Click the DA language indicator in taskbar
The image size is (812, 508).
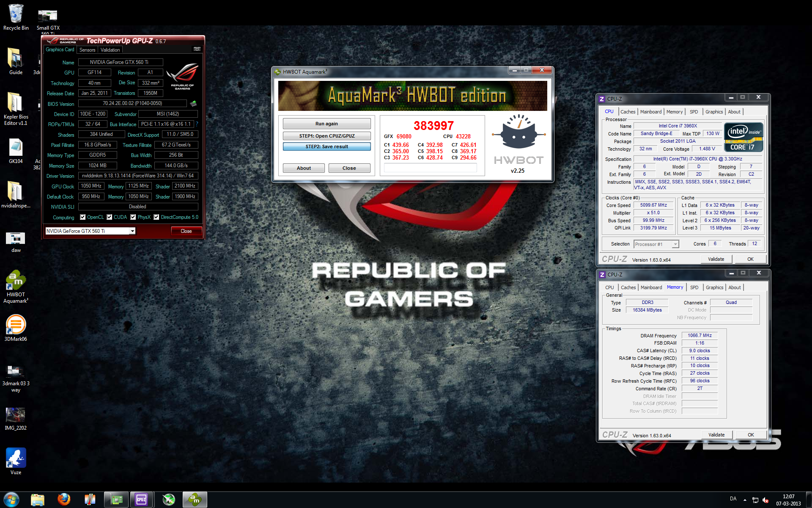click(733, 499)
